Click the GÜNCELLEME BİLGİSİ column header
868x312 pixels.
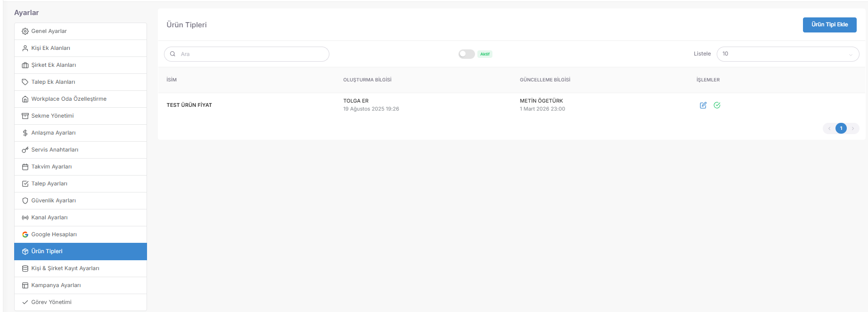[545, 80]
